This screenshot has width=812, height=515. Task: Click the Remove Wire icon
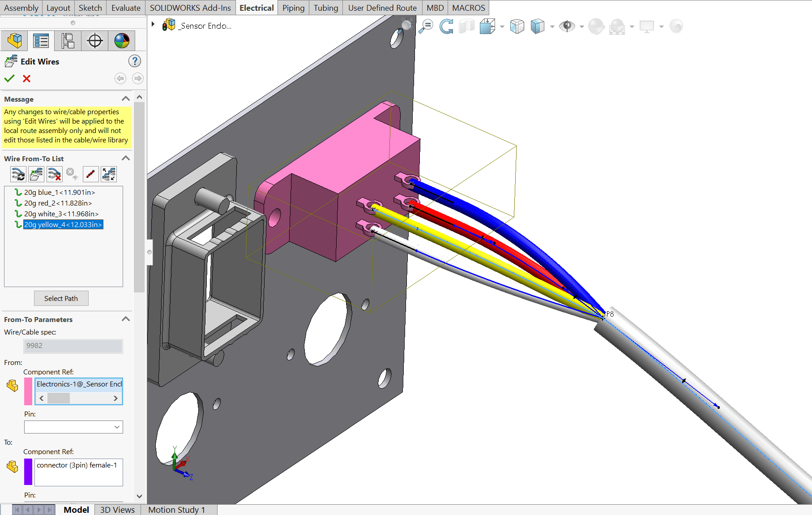pyautogui.click(x=54, y=174)
